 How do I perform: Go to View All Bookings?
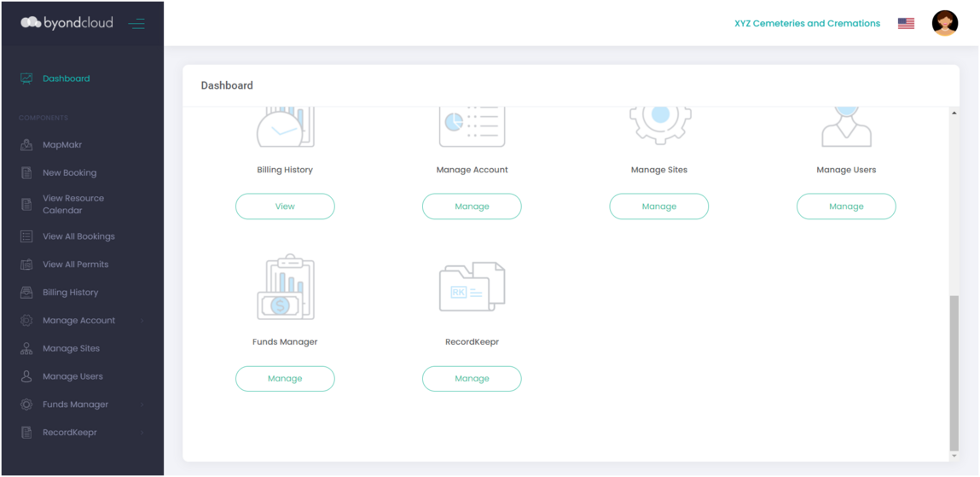78,236
